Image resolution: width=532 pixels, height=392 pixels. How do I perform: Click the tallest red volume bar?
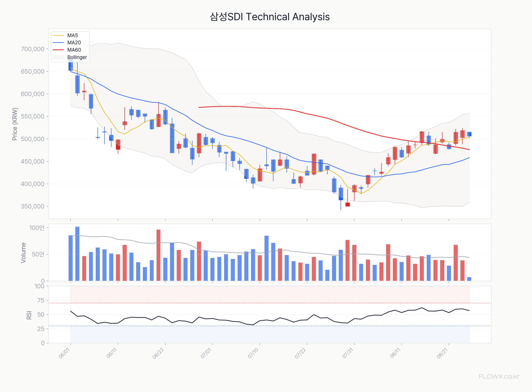pyautogui.click(x=158, y=255)
